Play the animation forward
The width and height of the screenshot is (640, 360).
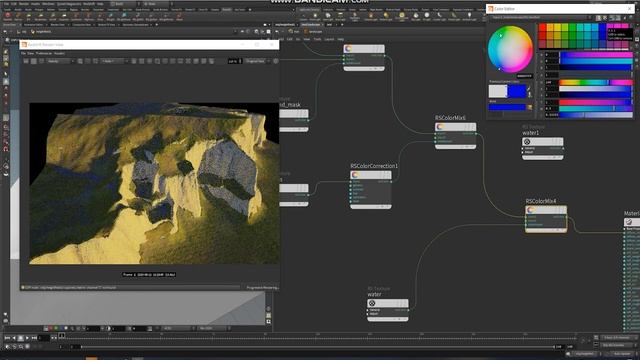point(27,338)
